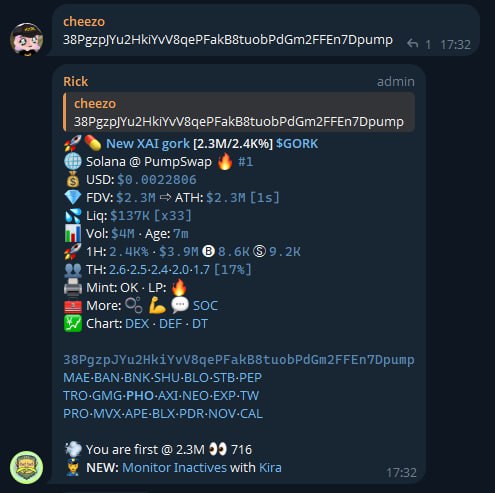
Task: Open the Monitor Inactives link
Action: (174, 467)
